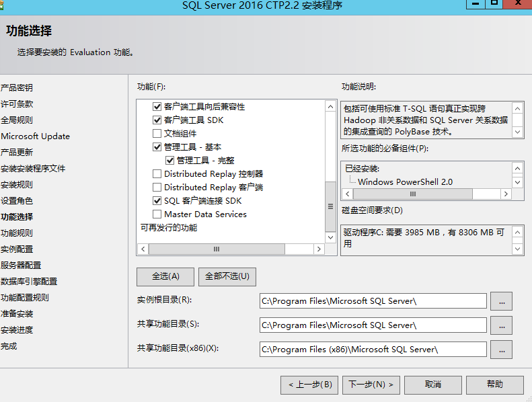Enable the 文档组件 checkbox

[157, 134]
